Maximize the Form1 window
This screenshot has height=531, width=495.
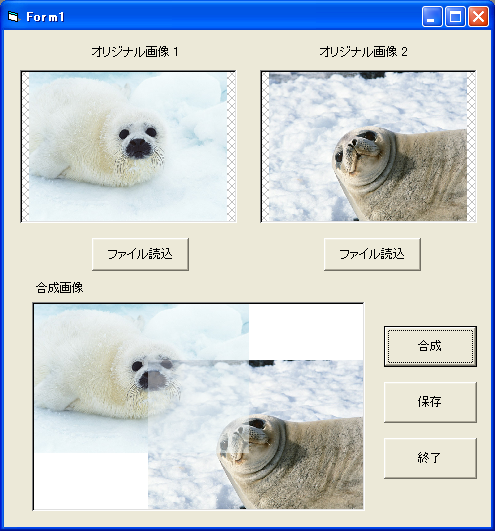point(455,16)
